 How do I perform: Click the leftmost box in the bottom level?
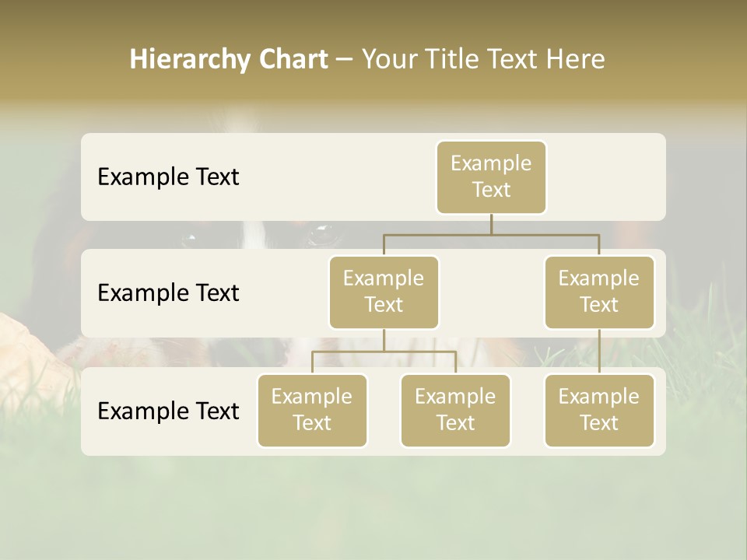pyautogui.click(x=312, y=410)
